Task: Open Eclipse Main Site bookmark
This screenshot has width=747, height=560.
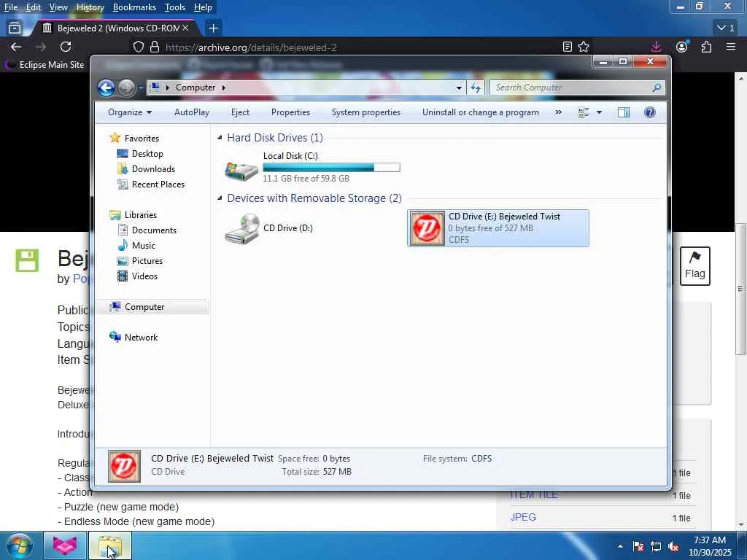Action: coord(45,65)
